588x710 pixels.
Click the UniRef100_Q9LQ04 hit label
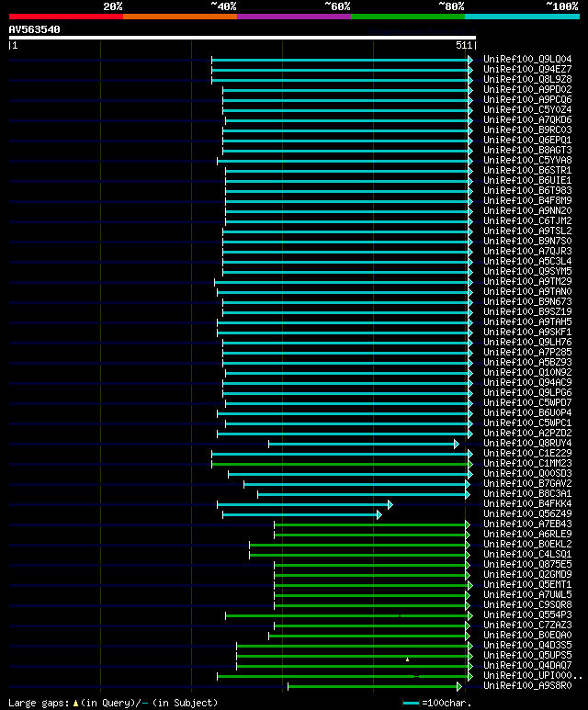pyautogui.click(x=527, y=60)
